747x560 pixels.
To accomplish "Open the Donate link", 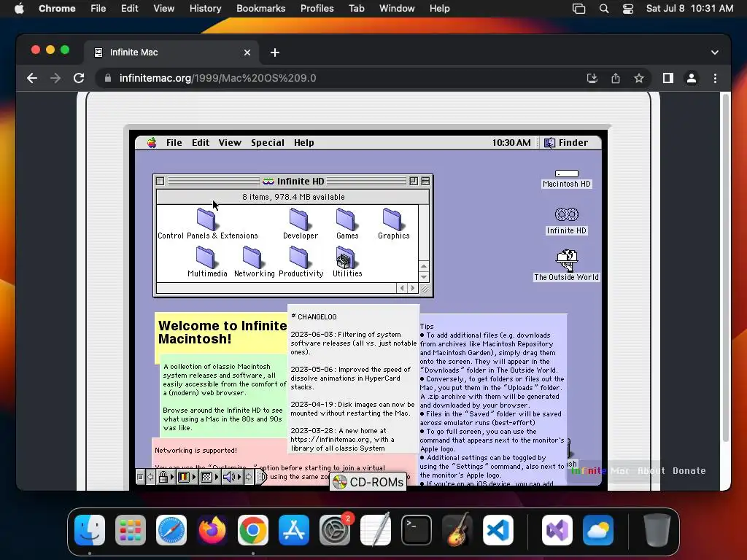I will (x=689, y=470).
